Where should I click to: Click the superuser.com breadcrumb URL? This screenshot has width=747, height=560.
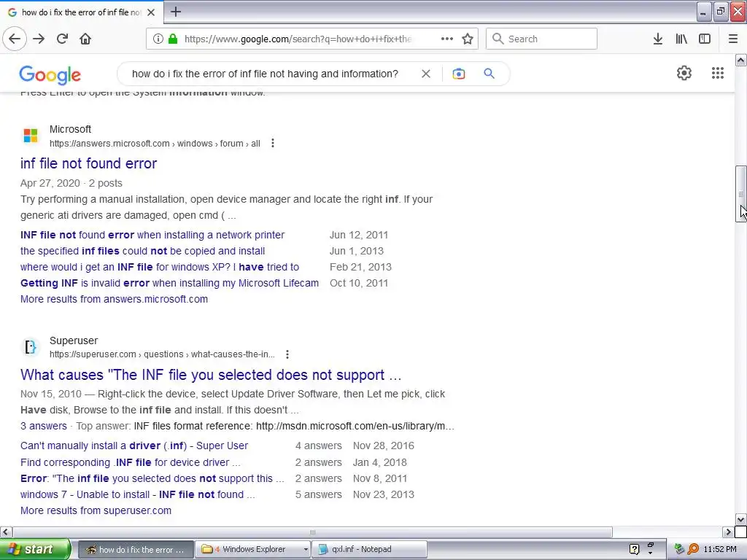(162, 354)
